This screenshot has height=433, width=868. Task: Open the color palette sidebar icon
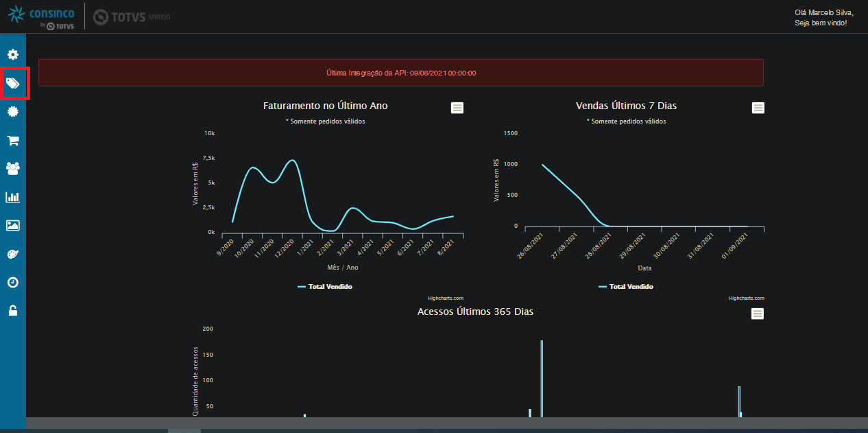(x=12, y=254)
